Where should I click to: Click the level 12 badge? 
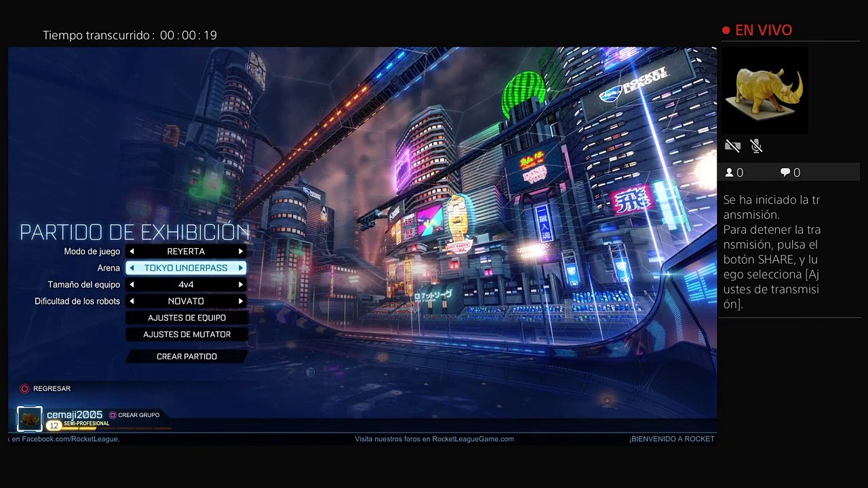pyautogui.click(x=54, y=426)
